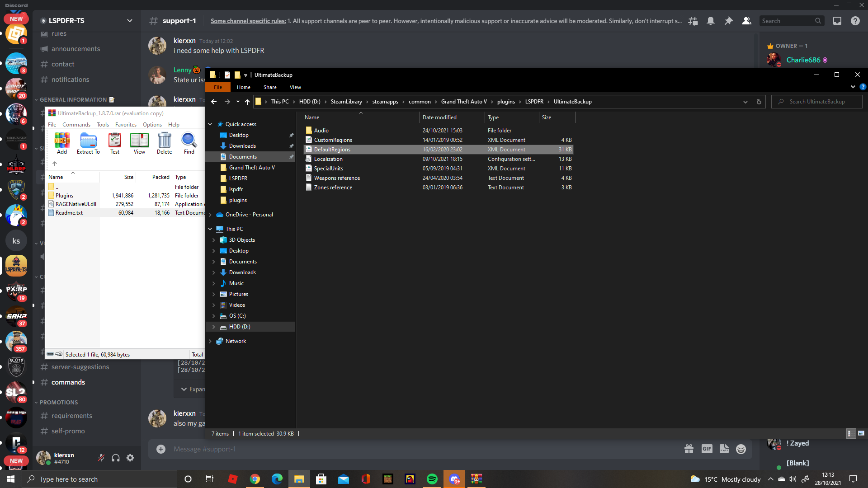Toggle Discord member list visibility
The height and width of the screenshot is (488, 868).
click(746, 21)
